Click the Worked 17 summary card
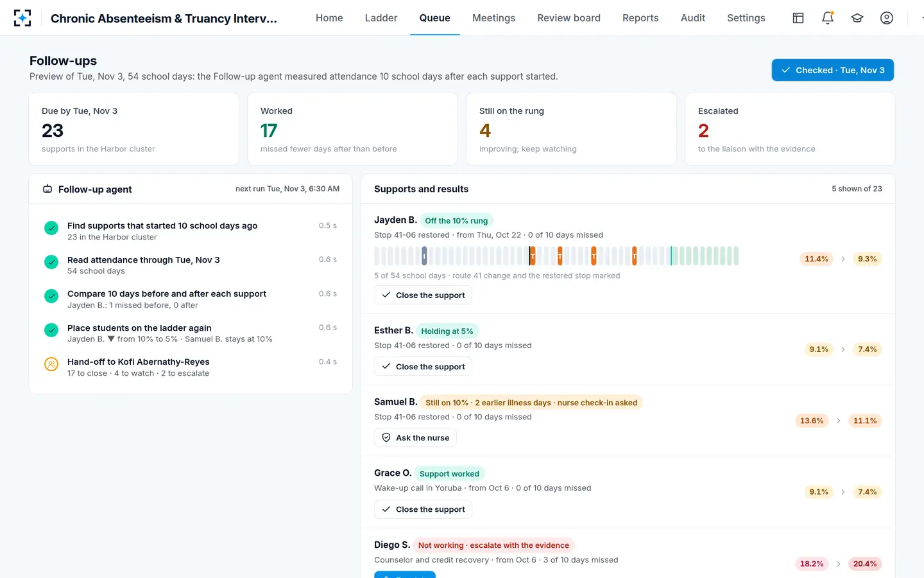 [352, 129]
